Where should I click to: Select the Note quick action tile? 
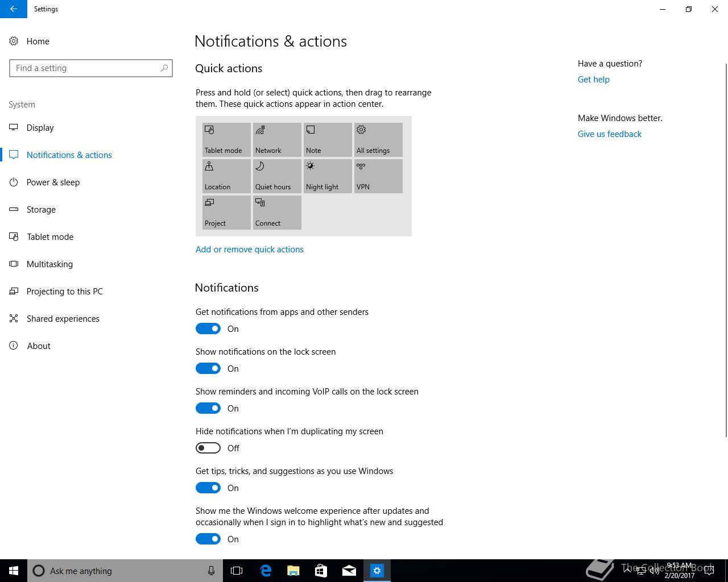click(328, 139)
